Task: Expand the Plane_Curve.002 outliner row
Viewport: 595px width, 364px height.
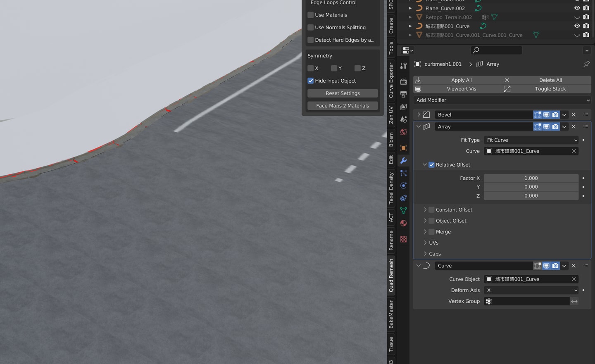Action: click(x=410, y=8)
